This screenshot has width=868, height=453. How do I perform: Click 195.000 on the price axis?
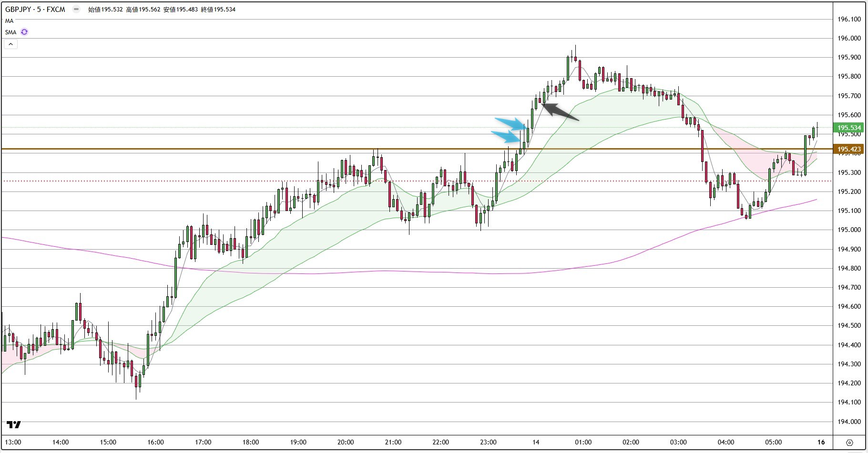tap(849, 230)
